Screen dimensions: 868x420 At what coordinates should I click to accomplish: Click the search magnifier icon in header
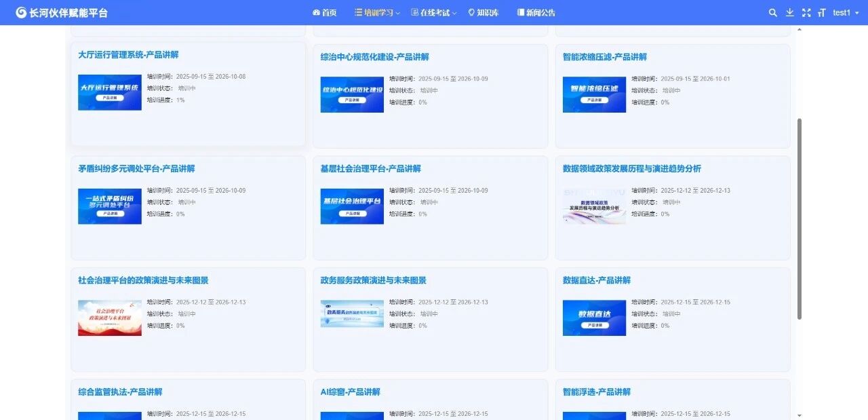point(773,13)
